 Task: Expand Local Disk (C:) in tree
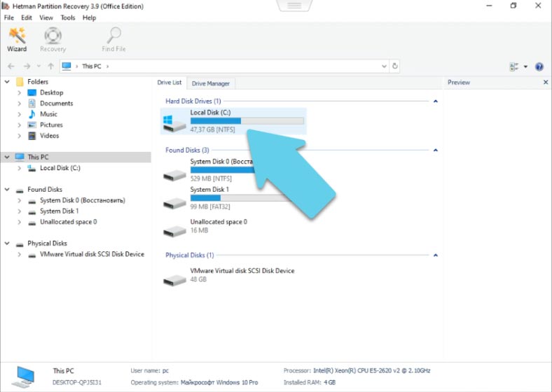(20, 168)
